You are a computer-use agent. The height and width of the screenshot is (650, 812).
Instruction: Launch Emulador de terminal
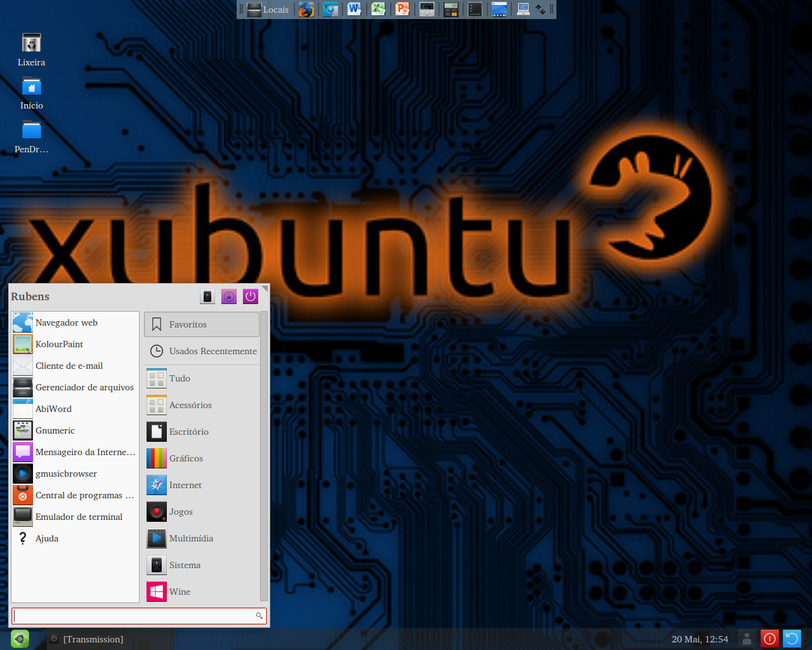[x=75, y=517]
